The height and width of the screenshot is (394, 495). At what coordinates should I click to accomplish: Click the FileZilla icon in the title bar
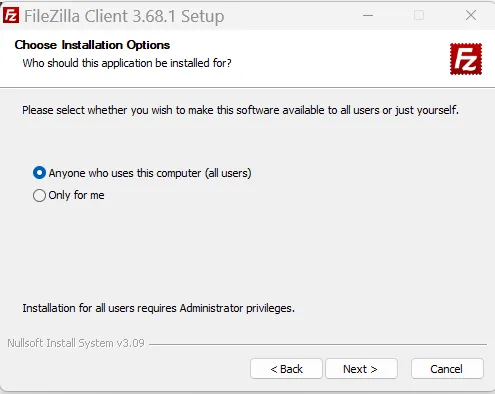tap(11, 15)
